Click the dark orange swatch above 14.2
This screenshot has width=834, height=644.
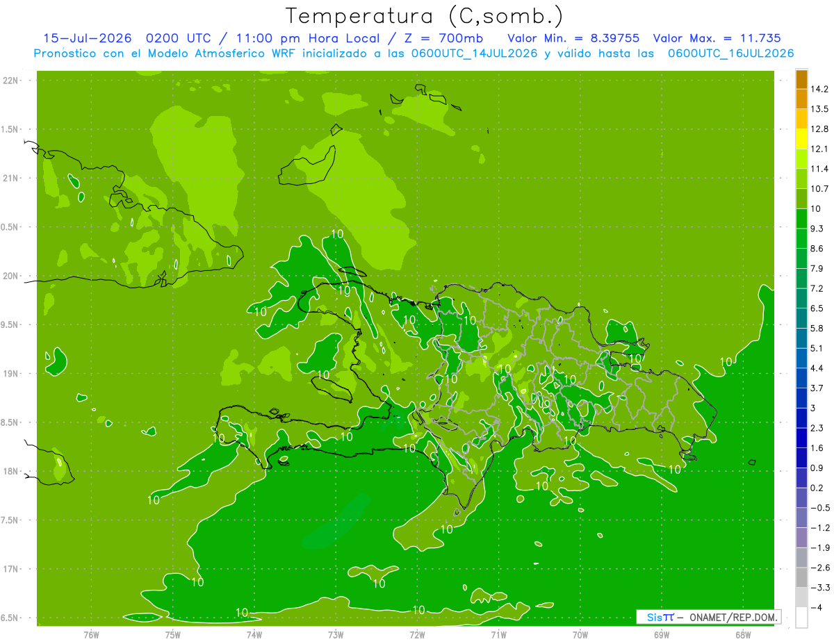[x=801, y=80]
